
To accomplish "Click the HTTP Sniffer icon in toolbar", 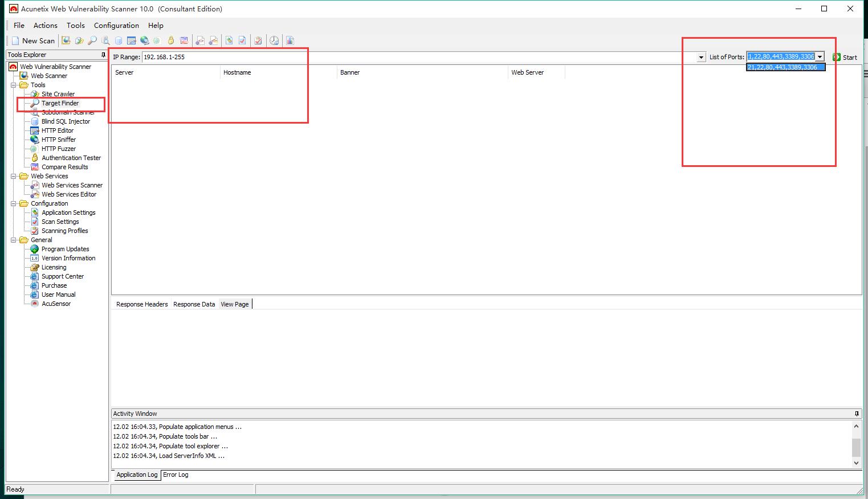I will tap(145, 40).
